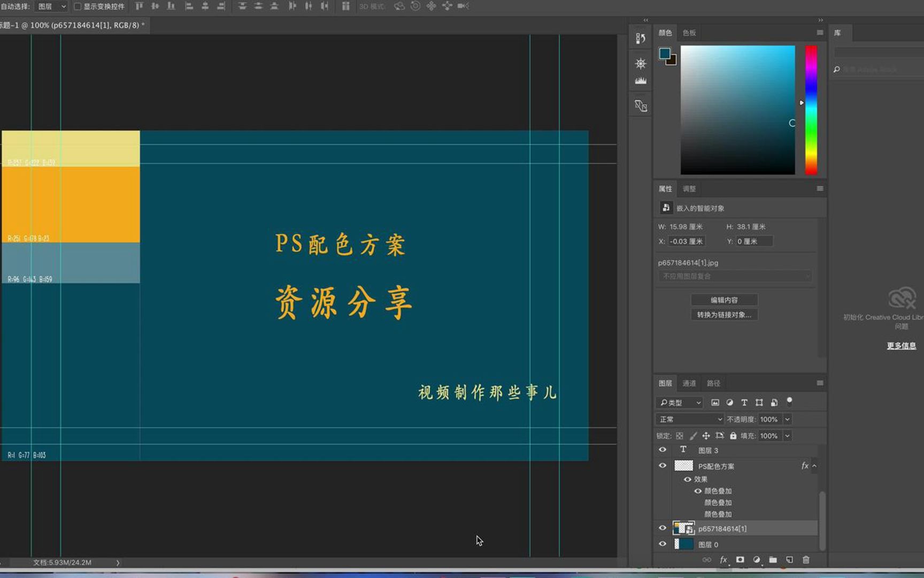Click the 转换为链接对象 button
Screen dimensions: 924x578
tap(724, 315)
